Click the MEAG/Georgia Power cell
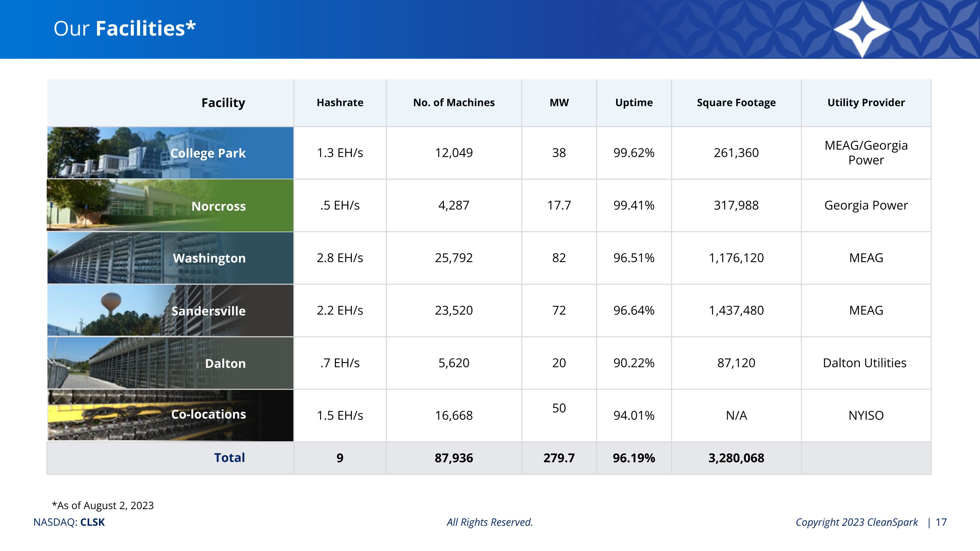The width and height of the screenshot is (980, 551). 866,153
